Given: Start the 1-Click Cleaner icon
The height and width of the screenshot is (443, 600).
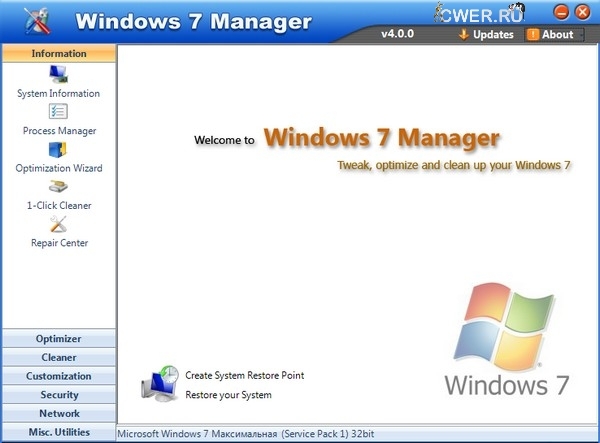Looking at the screenshot, I should (x=58, y=187).
